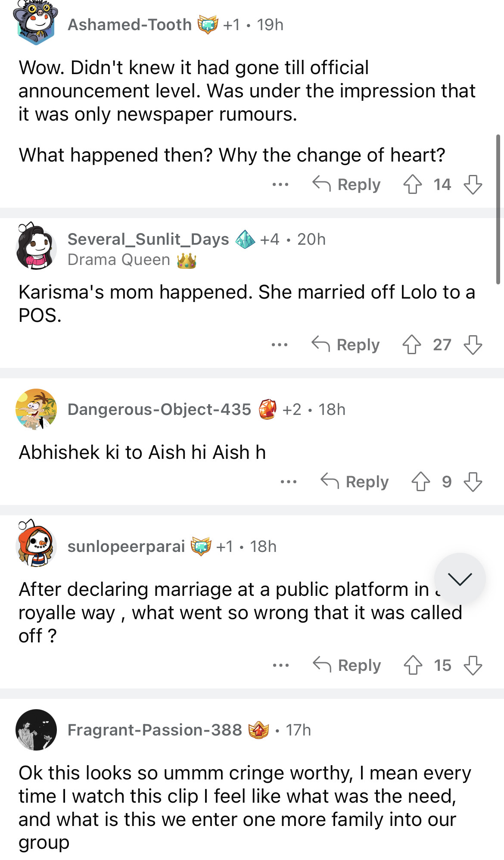Upvote Dangerous-Object-435's comment
The image size is (504, 860).
[x=420, y=482]
